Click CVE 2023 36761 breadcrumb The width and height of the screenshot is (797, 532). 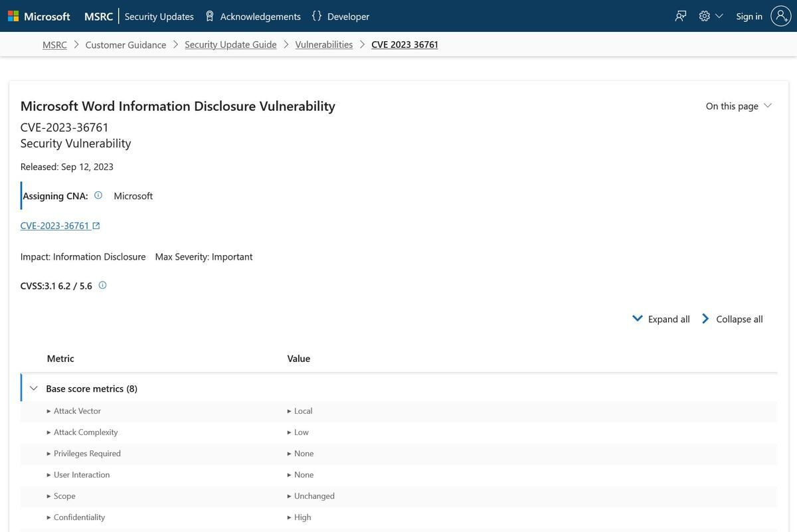click(404, 44)
